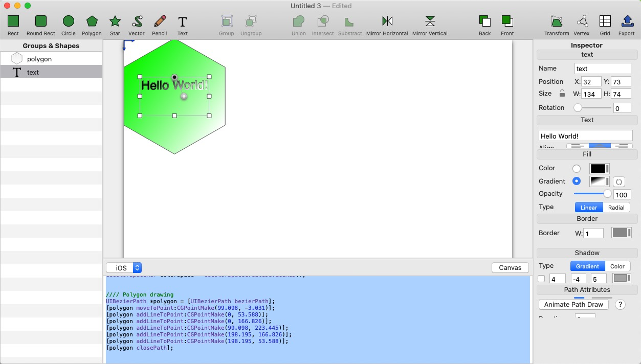Select the Gradient fill radio button
Image resolution: width=641 pixels, height=364 pixels.
pyautogui.click(x=577, y=181)
